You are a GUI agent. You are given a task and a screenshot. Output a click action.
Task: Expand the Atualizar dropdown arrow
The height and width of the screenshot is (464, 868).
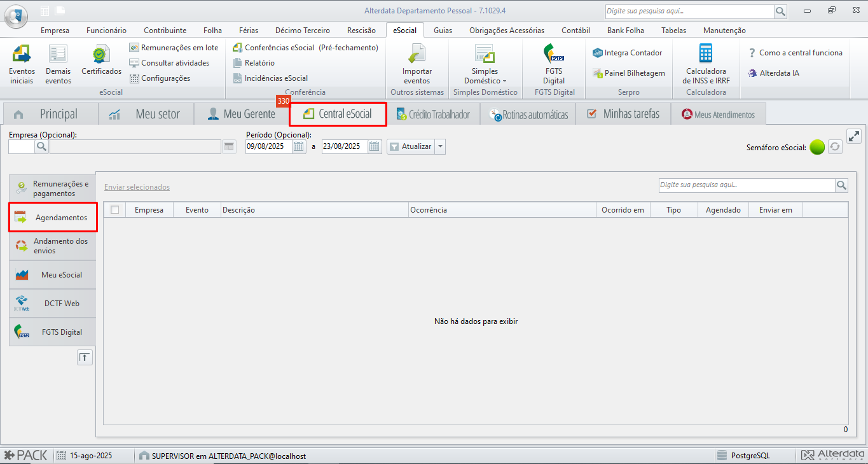[440, 146]
